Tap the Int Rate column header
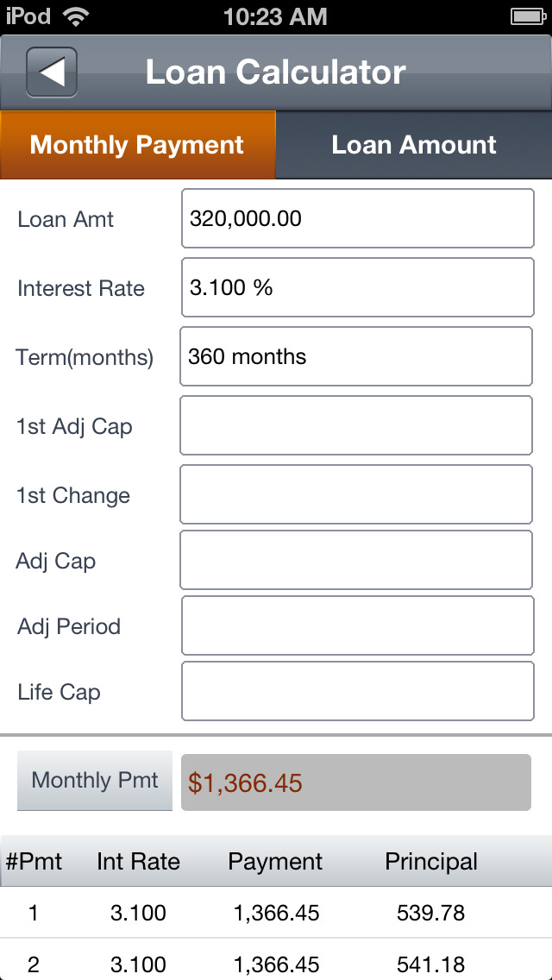Viewport: 552px width, 980px height. (x=138, y=861)
